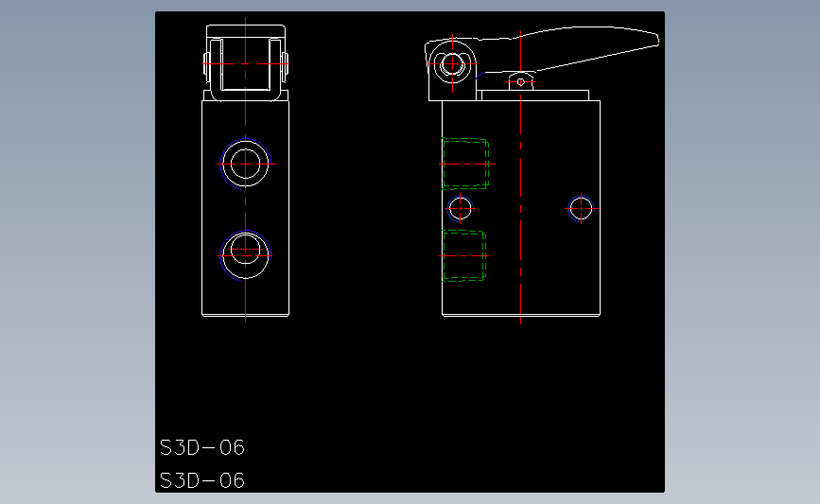Select the lower green dashed port outline
Viewport: 820px width, 504px height.
[x=463, y=255]
